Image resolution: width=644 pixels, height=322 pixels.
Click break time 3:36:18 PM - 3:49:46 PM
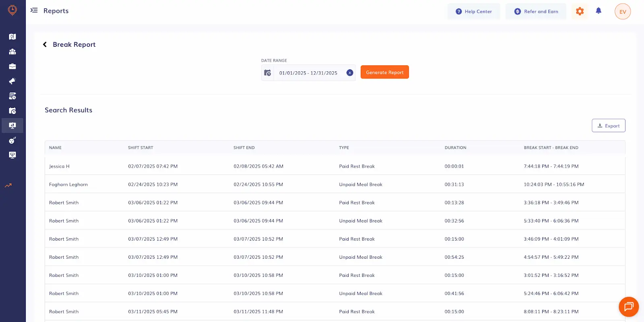tap(551, 203)
